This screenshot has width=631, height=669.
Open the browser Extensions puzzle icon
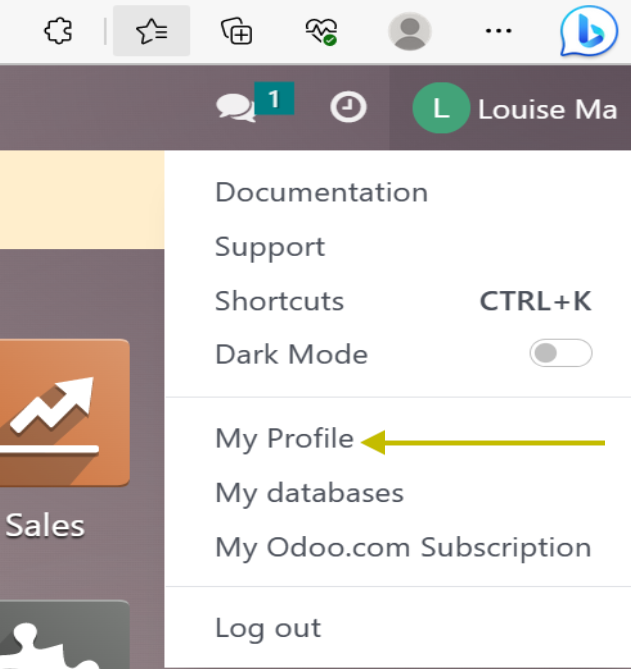click(x=58, y=31)
